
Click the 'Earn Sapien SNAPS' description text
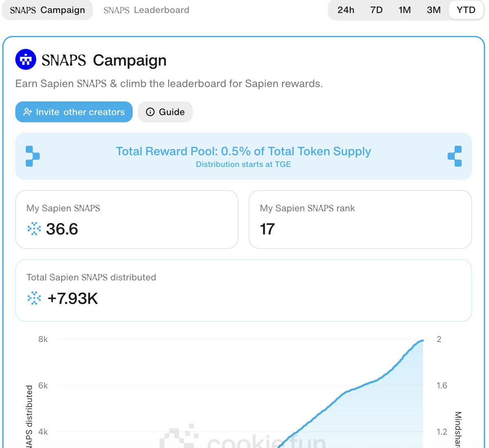169,84
